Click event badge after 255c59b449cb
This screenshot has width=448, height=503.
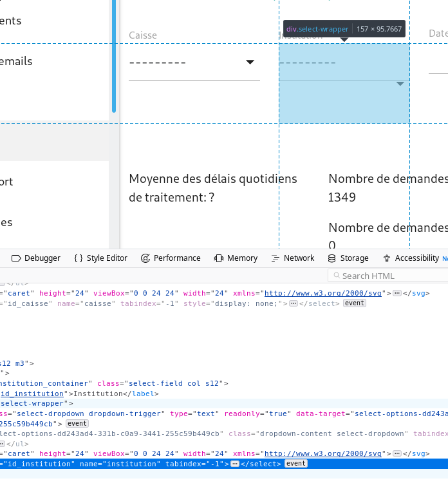[77, 423]
